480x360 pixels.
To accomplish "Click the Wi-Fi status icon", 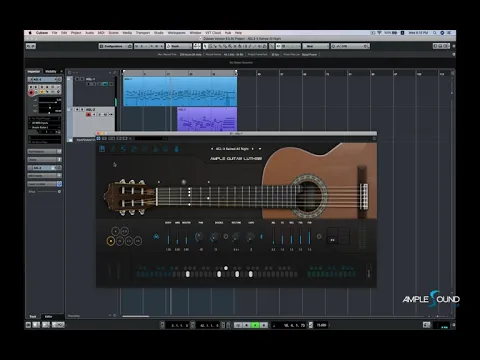I will (x=379, y=33).
